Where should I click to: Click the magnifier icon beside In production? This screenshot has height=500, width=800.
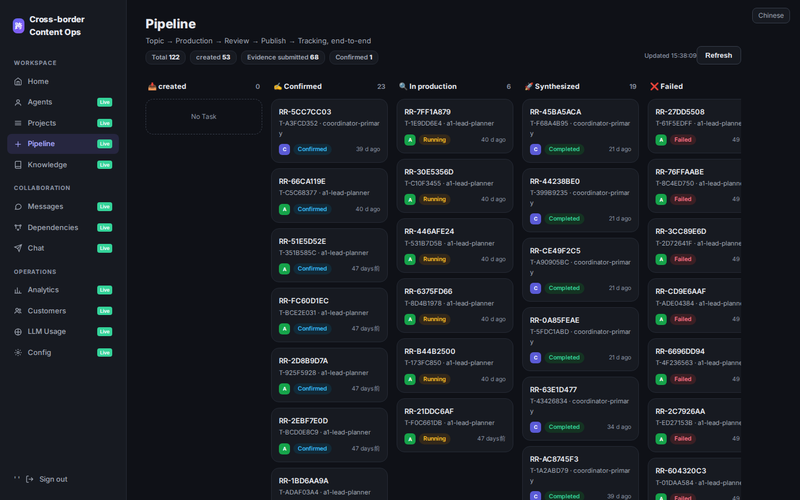tap(403, 87)
